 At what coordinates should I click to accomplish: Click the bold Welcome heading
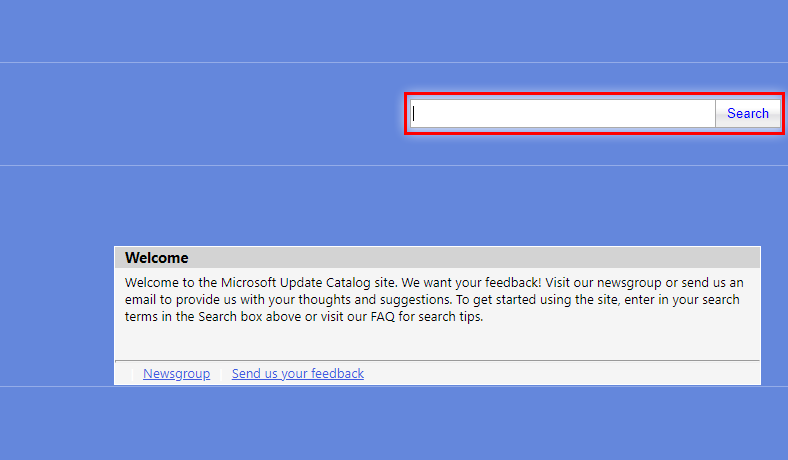pos(156,258)
